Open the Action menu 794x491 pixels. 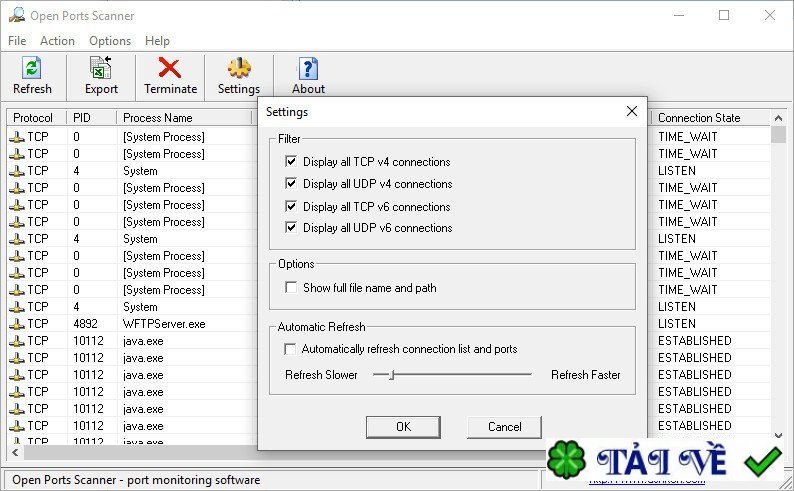pyautogui.click(x=57, y=40)
